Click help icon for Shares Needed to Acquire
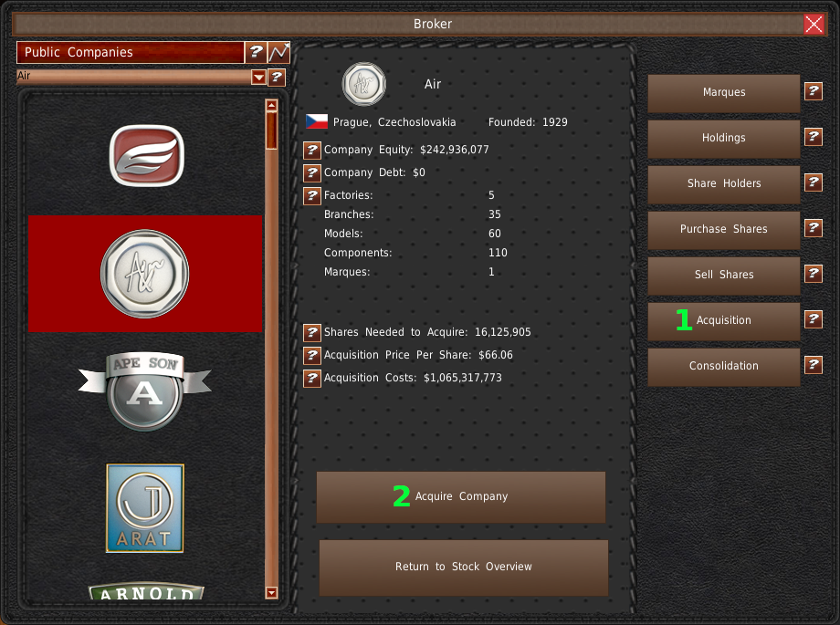Image resolution: width=840 pixels, height=625 pixels. 312,332
